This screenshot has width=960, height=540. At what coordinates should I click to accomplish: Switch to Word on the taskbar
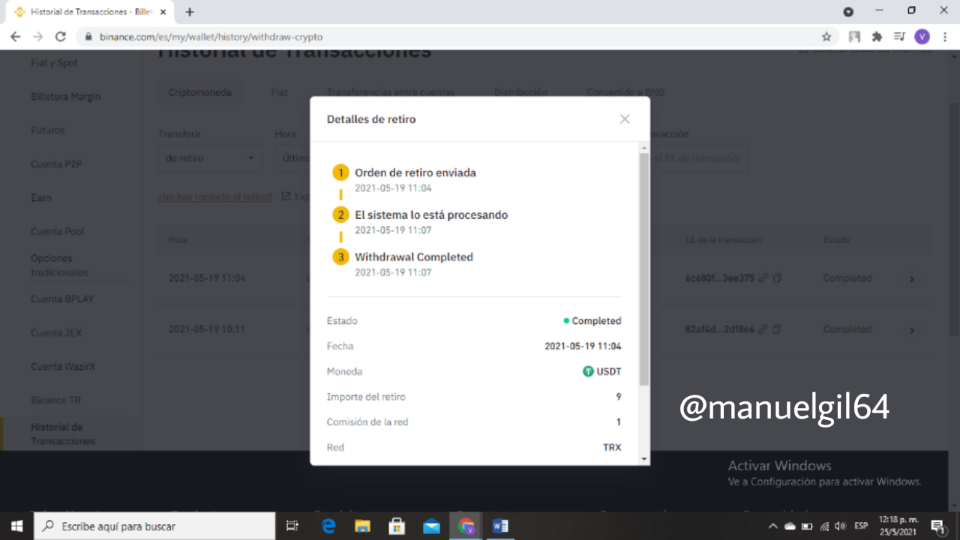(500, 526)
